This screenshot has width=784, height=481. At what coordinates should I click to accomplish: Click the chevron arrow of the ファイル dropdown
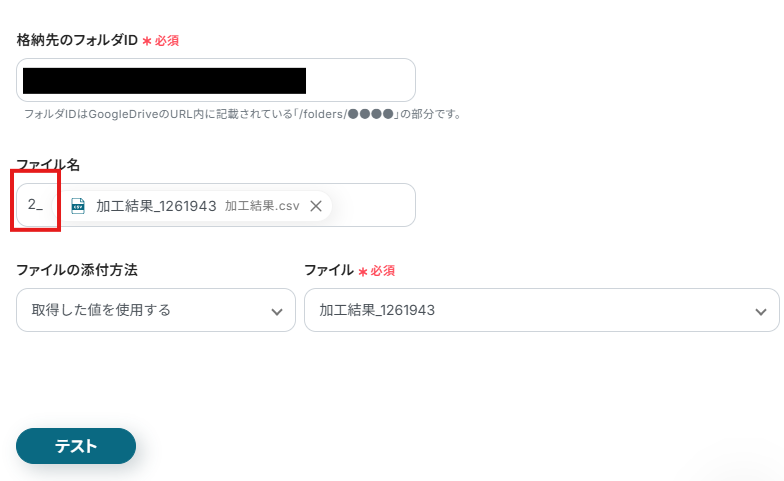(x=759, y=311)
